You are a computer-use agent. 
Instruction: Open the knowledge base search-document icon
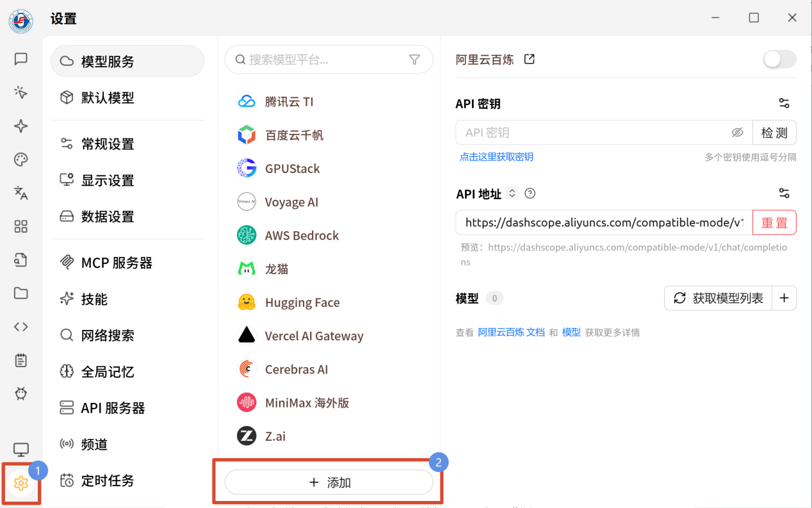[x=21, y=259]
